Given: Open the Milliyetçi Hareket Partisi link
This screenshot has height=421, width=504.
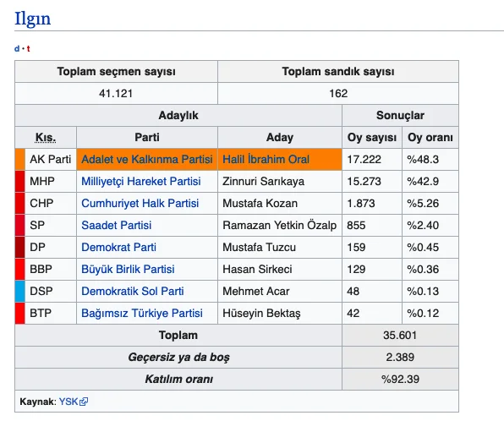Looking at the screenshot, I should point(141,181).
